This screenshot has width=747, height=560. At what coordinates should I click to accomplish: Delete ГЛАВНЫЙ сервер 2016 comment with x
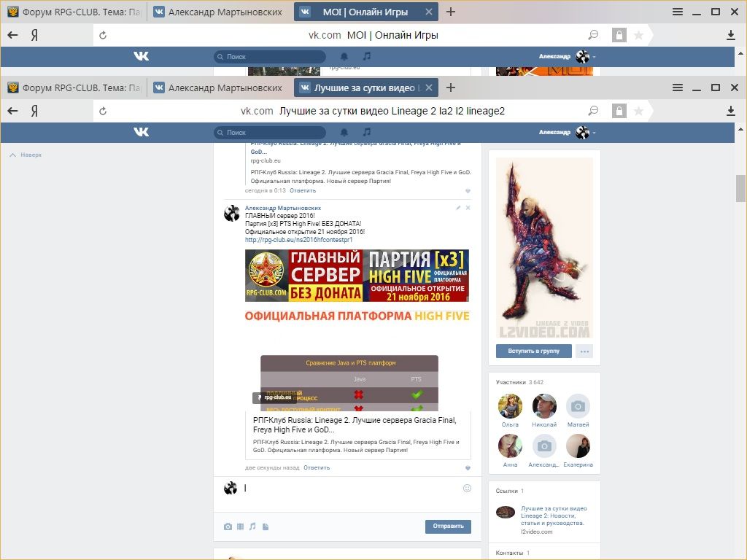click(468, 208)
